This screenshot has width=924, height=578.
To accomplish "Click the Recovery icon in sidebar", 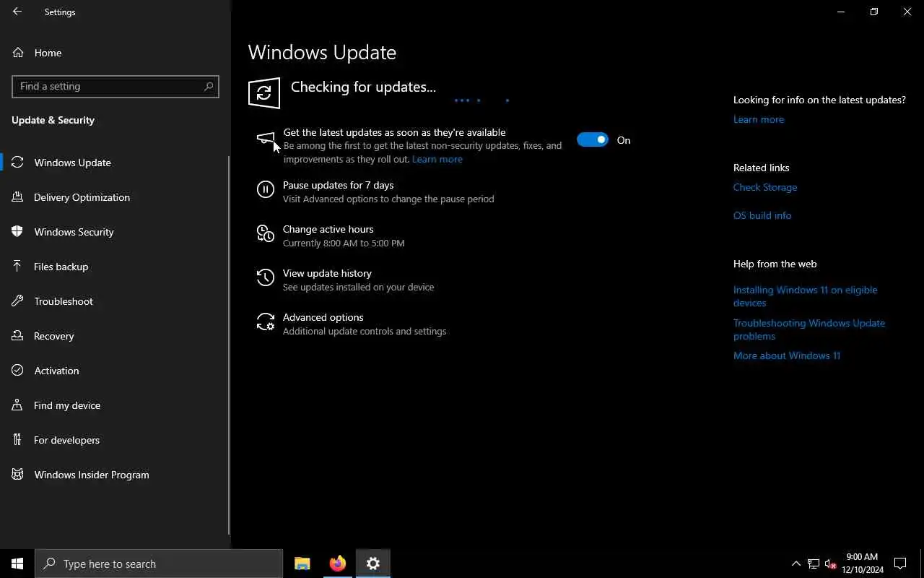I will (x=17, y=336).
